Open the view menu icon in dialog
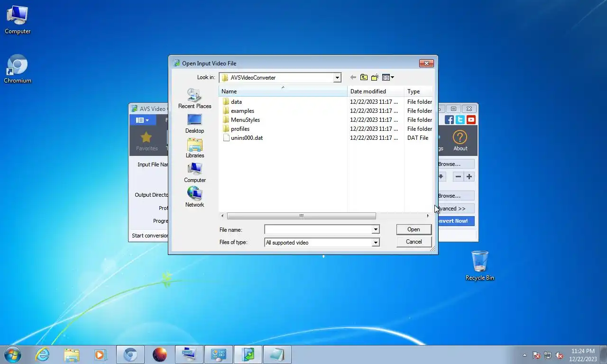The width and height of the screenshot is (607, 364). 388,77
